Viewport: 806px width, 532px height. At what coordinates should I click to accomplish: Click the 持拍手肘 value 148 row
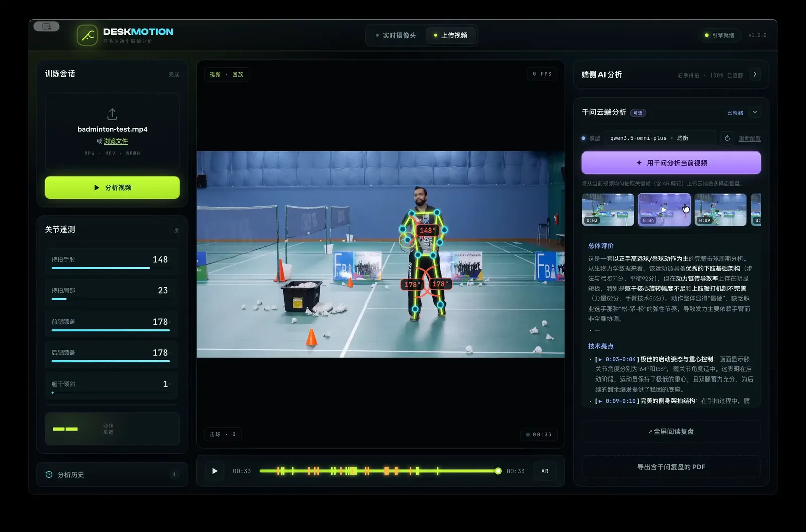(x=111, y=261)
